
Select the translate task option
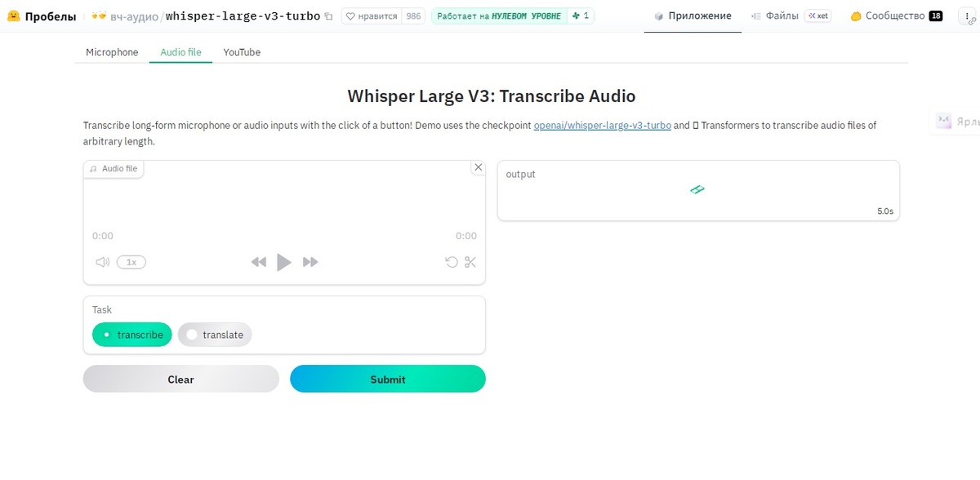pos(215,335)
